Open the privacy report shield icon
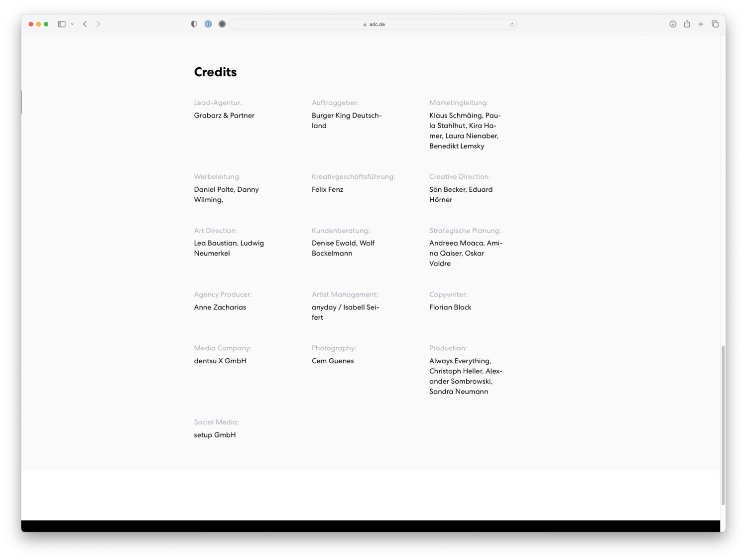The height and width of the screenshot is (560, 747). tap(194, 24)
